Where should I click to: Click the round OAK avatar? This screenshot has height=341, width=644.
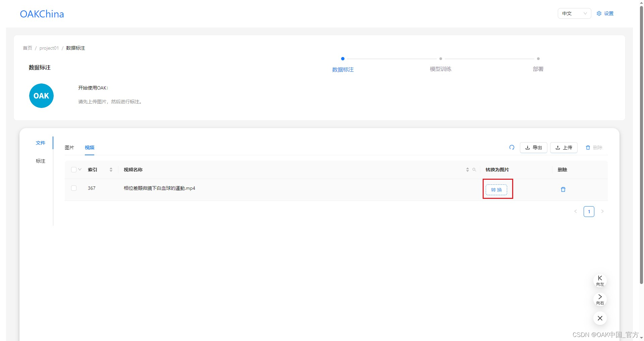pyautogui.click(x=41, y=96)
